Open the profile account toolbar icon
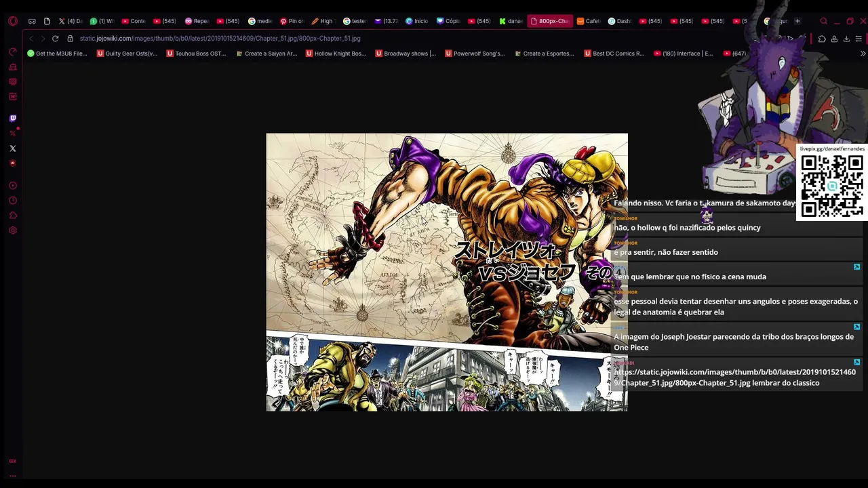Screen dimensions: 868x488 point(834,39)
